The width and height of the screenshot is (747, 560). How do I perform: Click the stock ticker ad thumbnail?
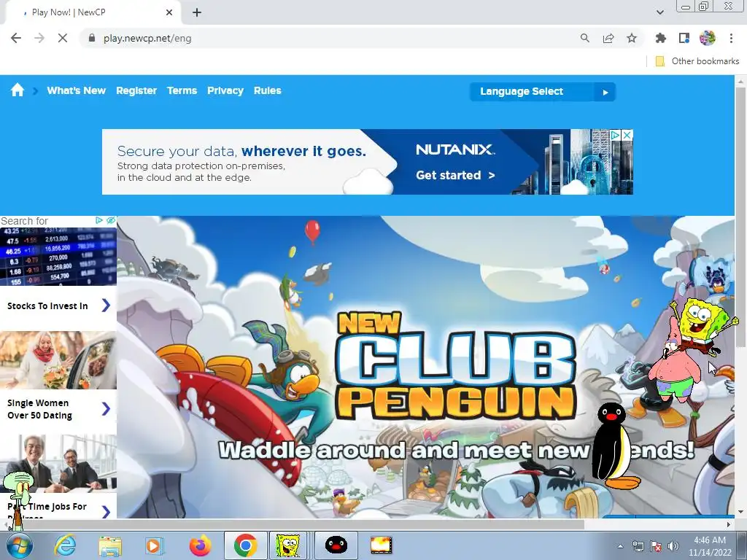point(58,256)
